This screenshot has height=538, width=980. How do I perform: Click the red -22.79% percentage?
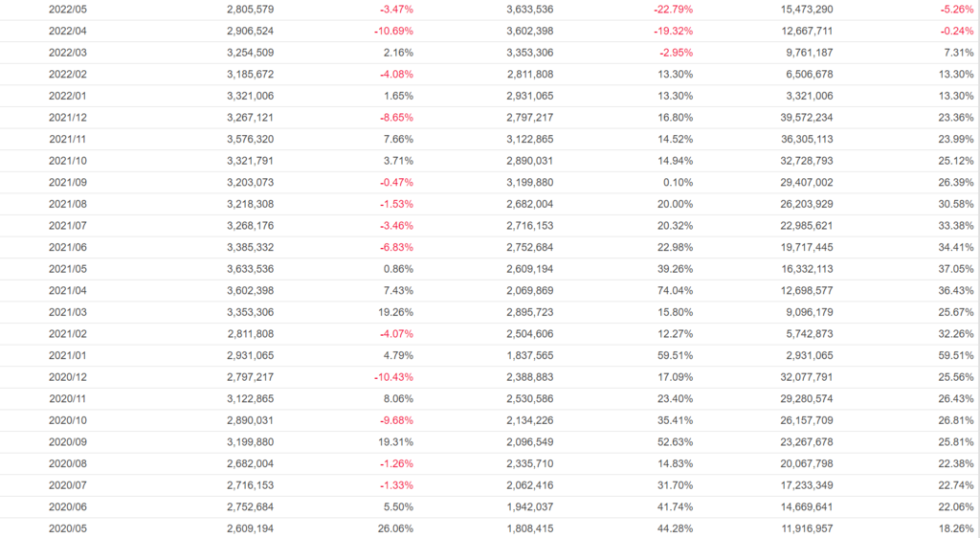click(672, 10)
